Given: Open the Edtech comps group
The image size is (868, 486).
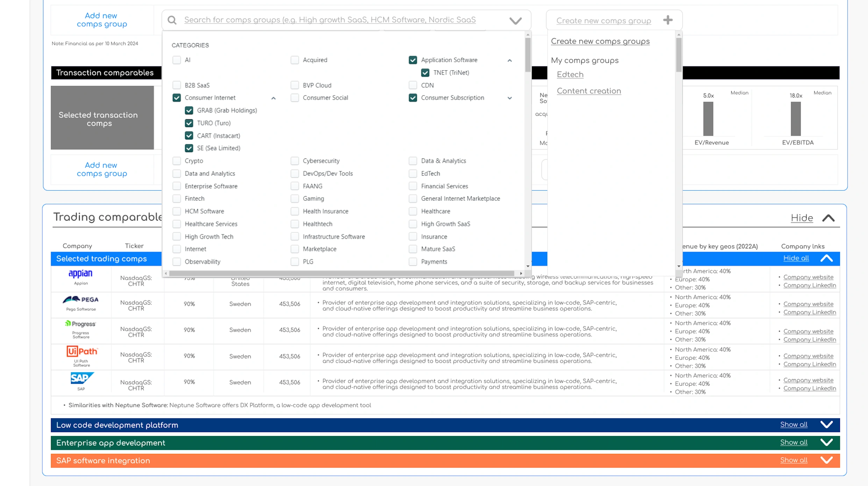Looking at the screenshot, I should 570,74.
